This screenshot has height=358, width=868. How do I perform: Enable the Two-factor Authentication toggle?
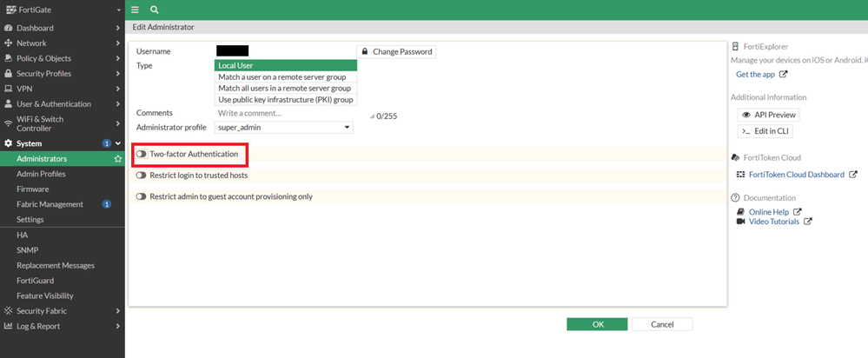(x=142, y=155)
